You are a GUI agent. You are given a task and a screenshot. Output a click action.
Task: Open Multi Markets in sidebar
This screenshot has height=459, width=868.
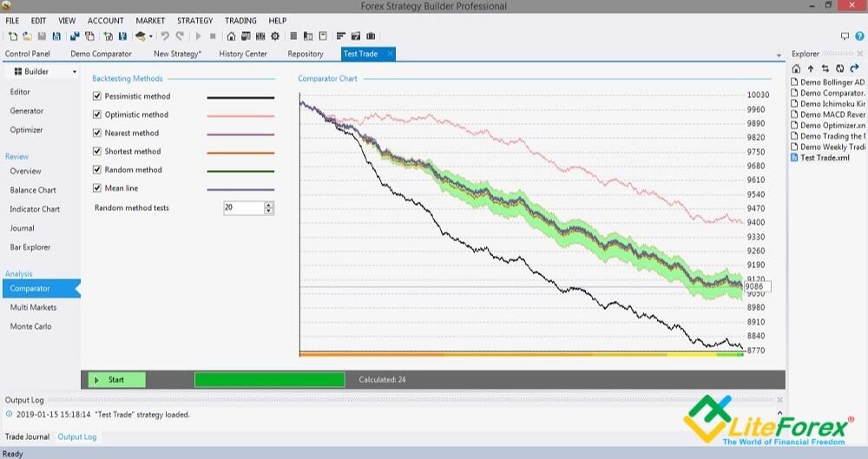coord(33,307)
